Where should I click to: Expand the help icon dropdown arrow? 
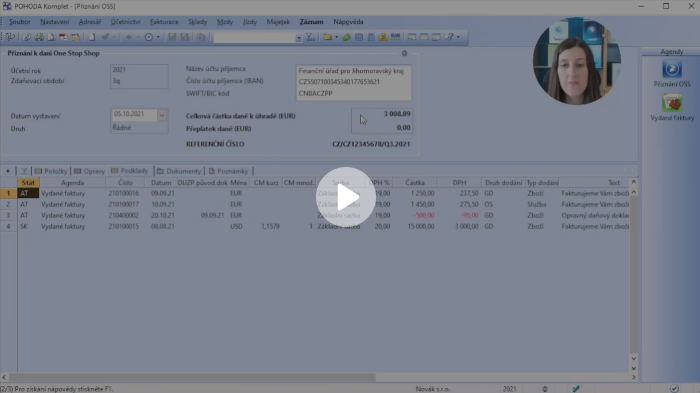click(x=458, y=37)
